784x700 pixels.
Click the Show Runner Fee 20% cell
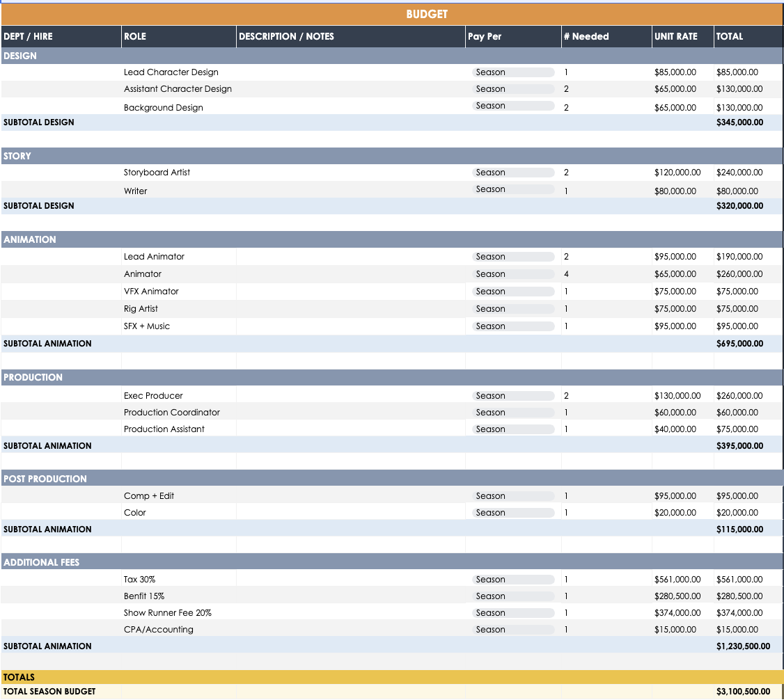(x=178, y=612)
